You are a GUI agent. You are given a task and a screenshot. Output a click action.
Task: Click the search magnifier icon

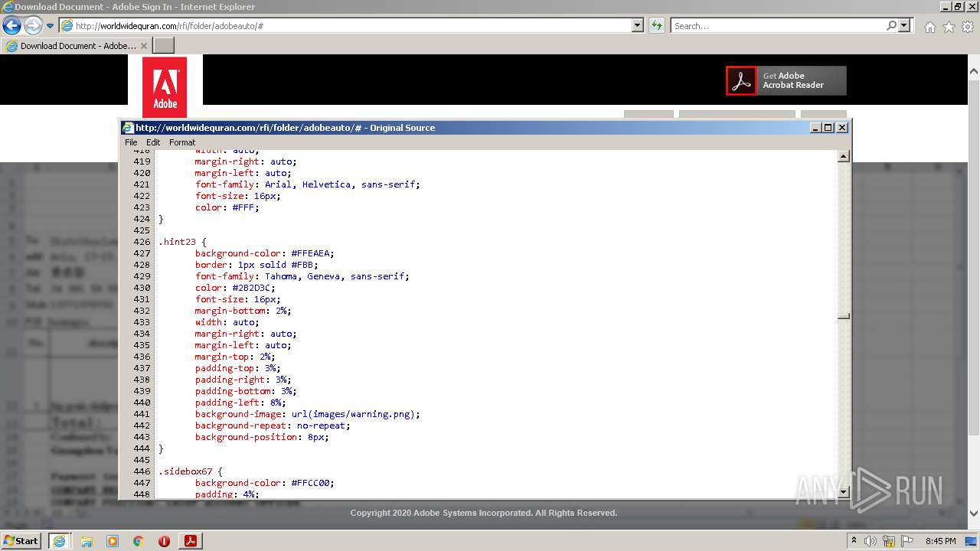891,25
